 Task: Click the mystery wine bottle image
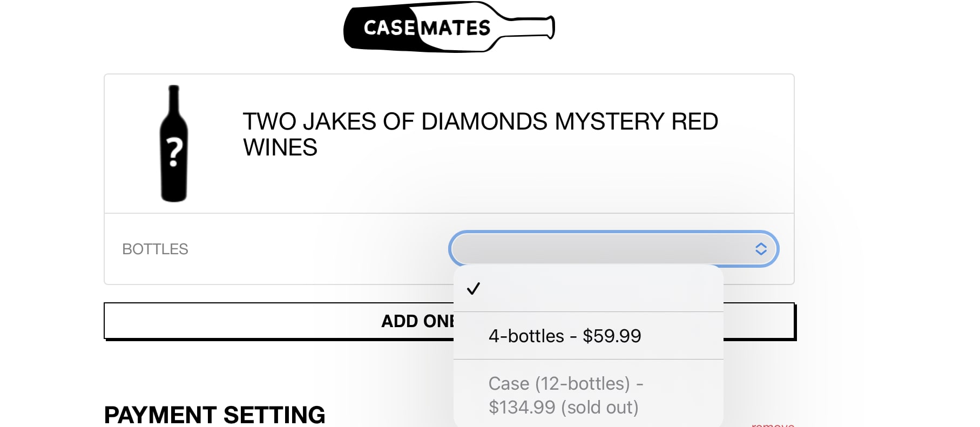click(174, 144)
